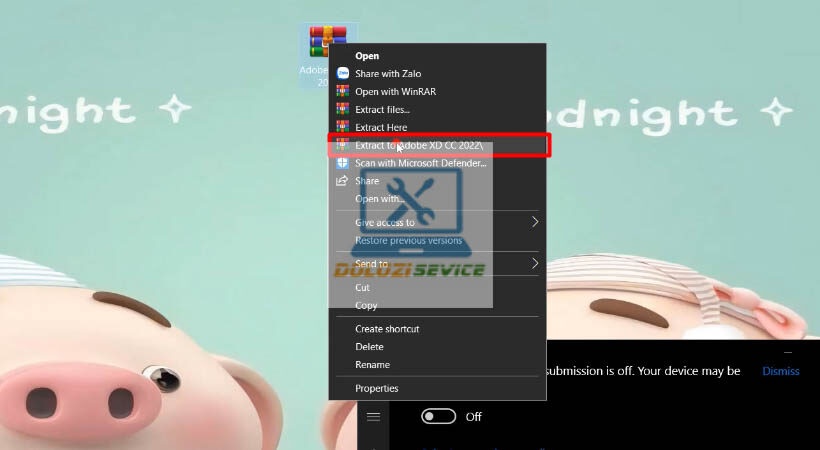Minimize the dark security window
Viewport: 820px width, 450px height.
(788, 352)
